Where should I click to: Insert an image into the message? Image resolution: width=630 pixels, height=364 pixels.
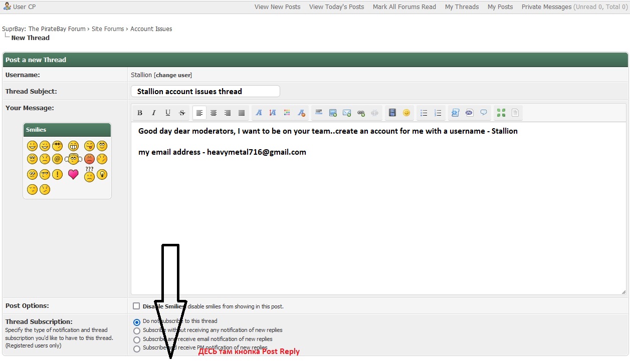click(333, 113)
